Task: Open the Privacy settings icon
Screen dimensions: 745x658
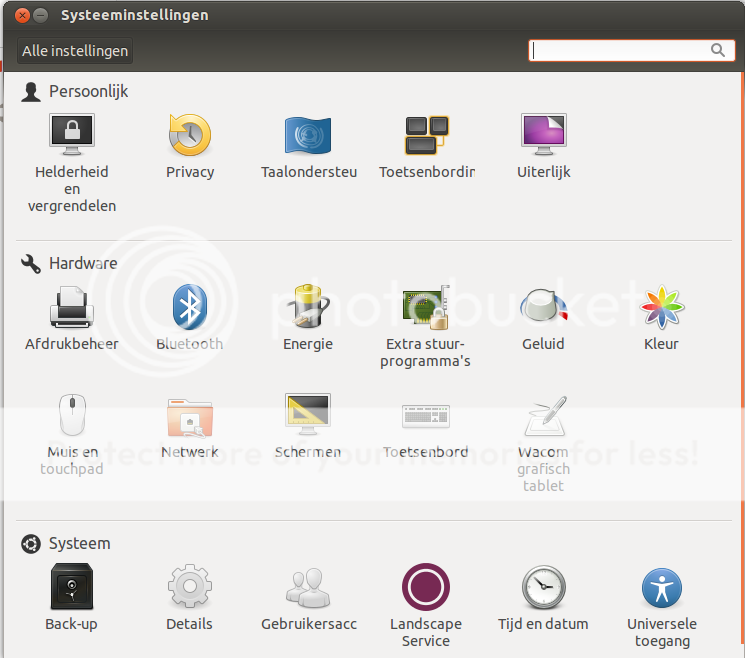Action: (190, 136)
